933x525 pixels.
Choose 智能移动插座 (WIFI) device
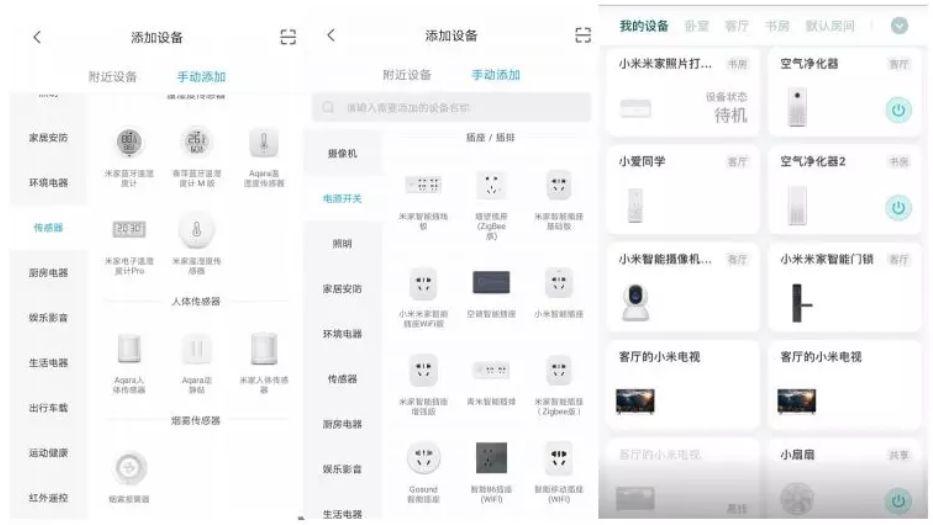(558, 458)
